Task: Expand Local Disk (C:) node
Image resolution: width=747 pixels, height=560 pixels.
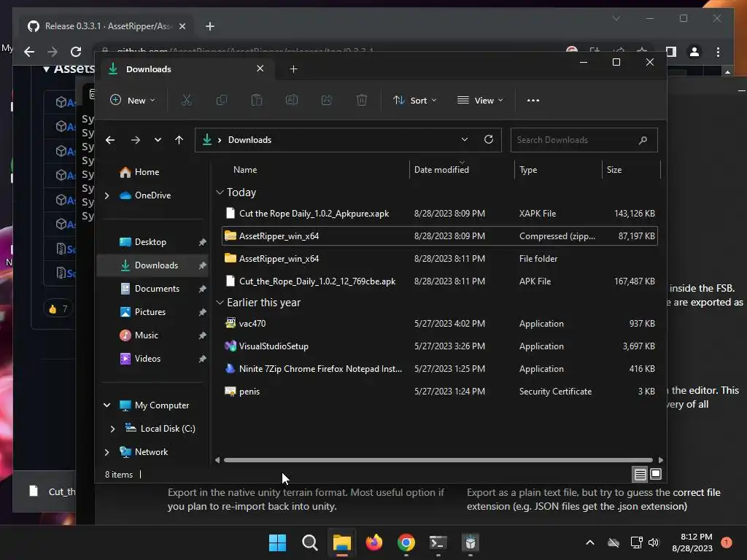Action: [x=112, y=429]
